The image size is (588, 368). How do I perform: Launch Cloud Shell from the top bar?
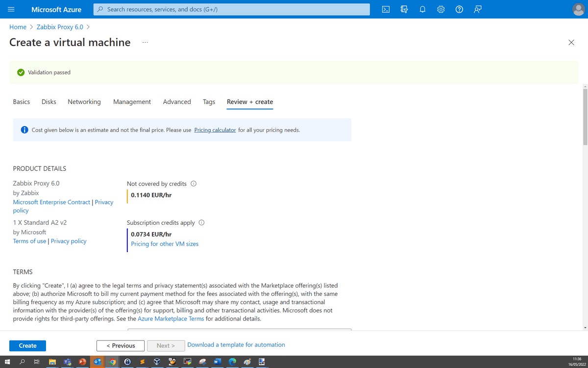point(386,9)
